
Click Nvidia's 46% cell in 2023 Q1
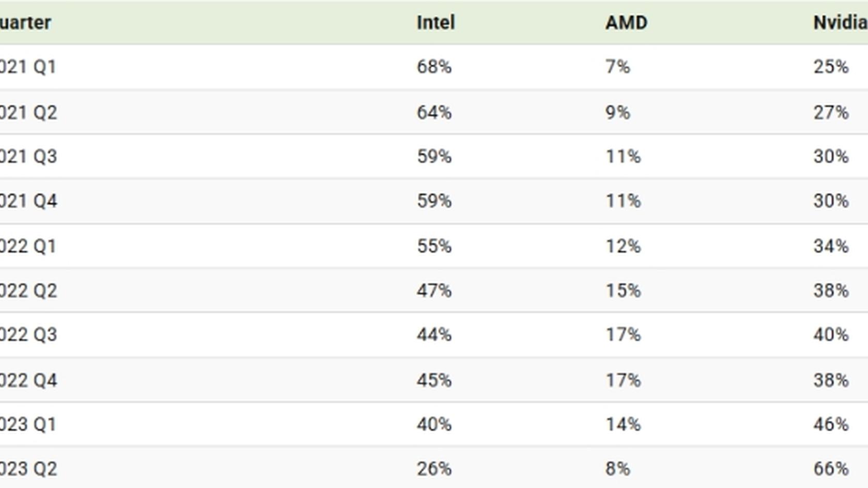[831, 424]
